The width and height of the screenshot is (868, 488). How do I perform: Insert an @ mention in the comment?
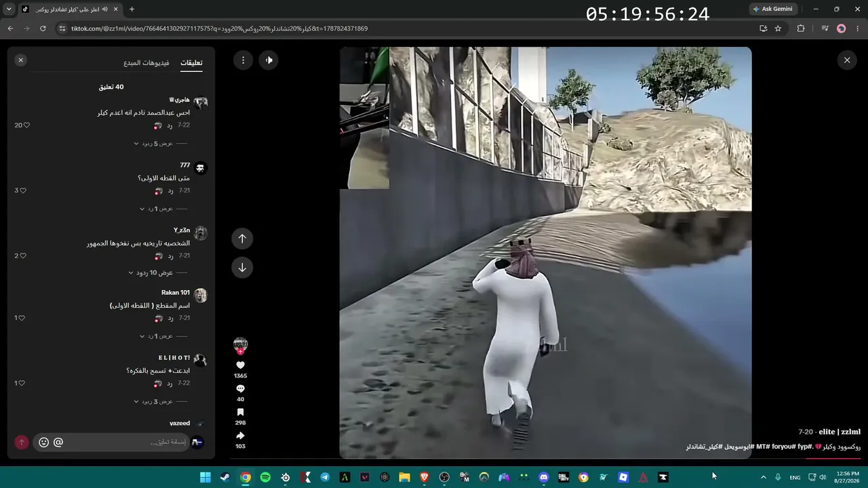[58, 442]
